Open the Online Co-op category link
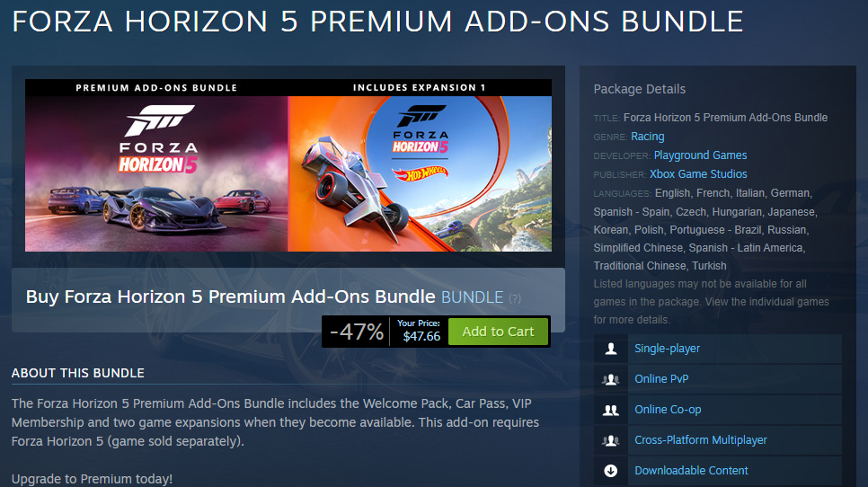Screen dimensions: 868x487 668,410
